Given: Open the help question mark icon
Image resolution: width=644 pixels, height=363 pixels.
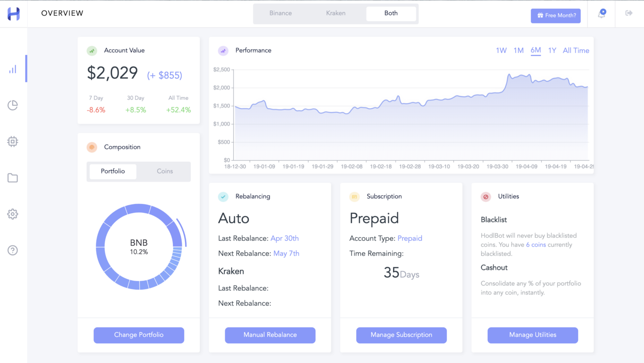Looking at the screenshot, I should (x=13, y=250).
